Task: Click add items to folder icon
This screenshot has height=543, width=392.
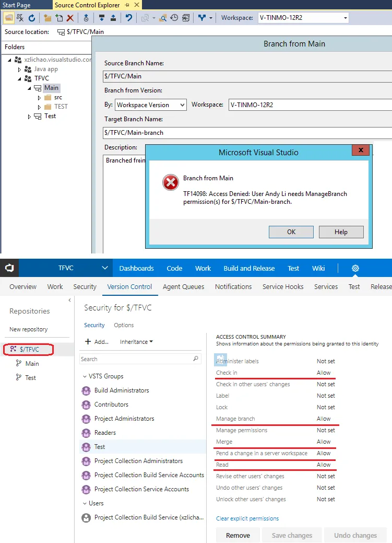Action: tap(59, 18)
